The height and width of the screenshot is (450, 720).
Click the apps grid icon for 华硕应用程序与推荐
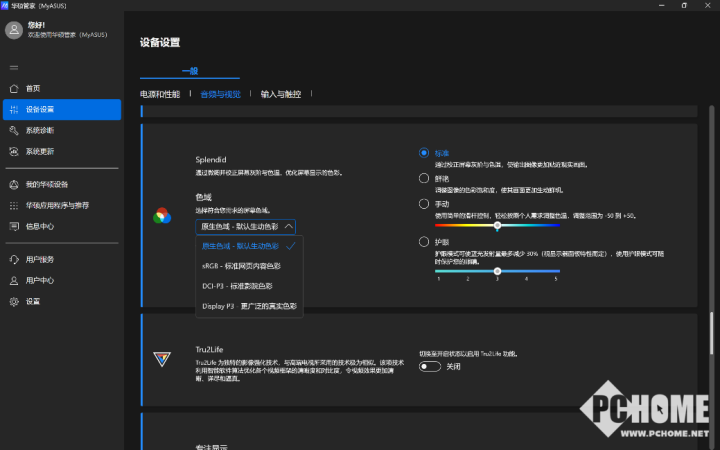[x=14, y=205]
